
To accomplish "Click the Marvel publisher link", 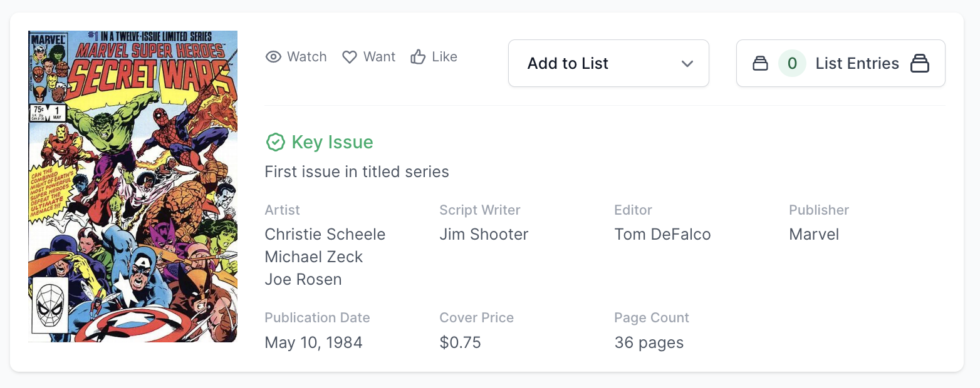I will (813, 234).
